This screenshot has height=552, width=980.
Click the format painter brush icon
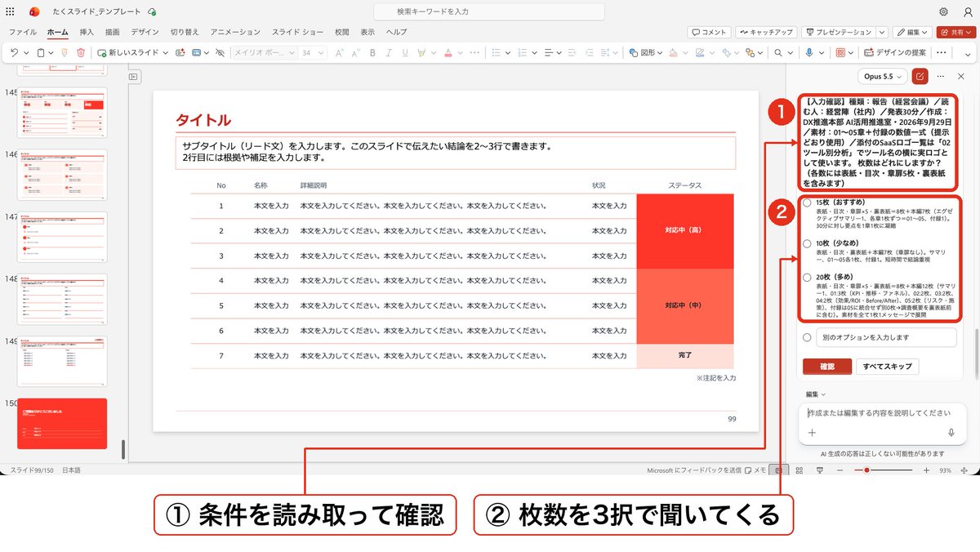click(x=65, y=52)
